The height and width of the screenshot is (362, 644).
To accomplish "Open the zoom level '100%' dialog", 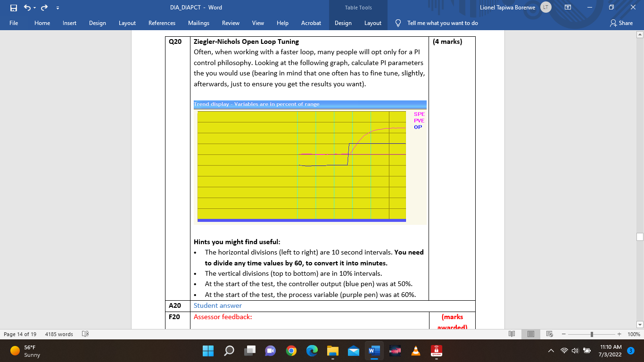I will [634, 334].
